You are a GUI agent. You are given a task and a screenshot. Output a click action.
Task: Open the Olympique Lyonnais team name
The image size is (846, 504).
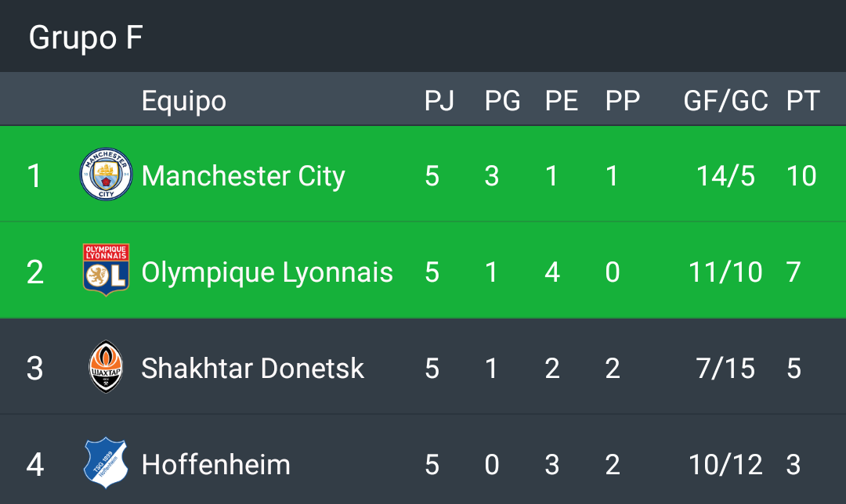tap(267, 272)
